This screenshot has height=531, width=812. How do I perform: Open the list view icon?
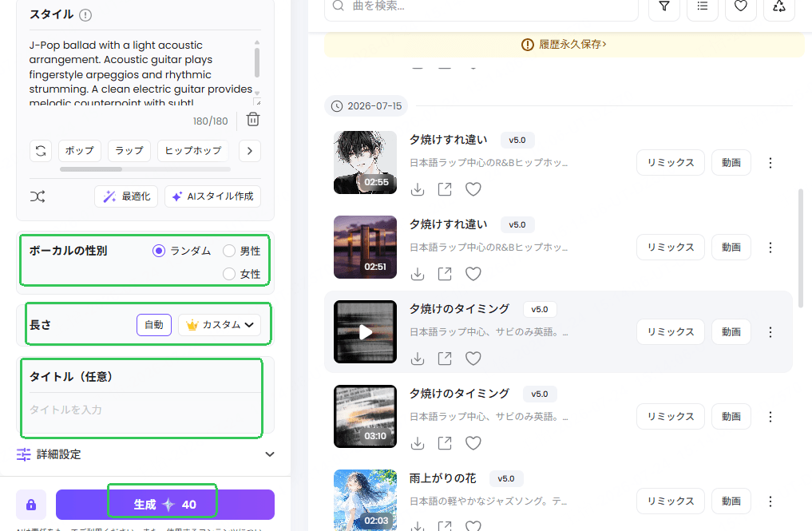(702, 6)
